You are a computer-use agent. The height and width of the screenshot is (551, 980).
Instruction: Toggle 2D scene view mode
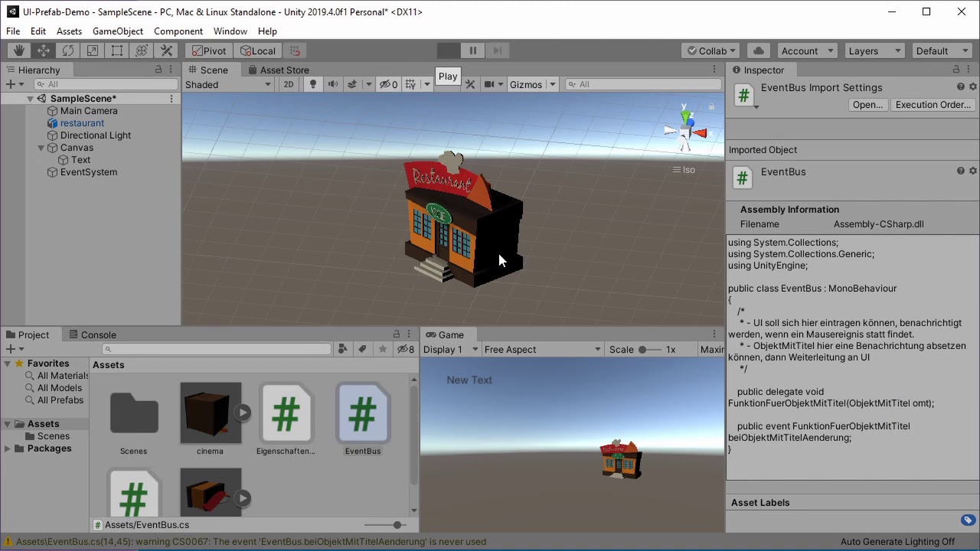tap(289, 84)
